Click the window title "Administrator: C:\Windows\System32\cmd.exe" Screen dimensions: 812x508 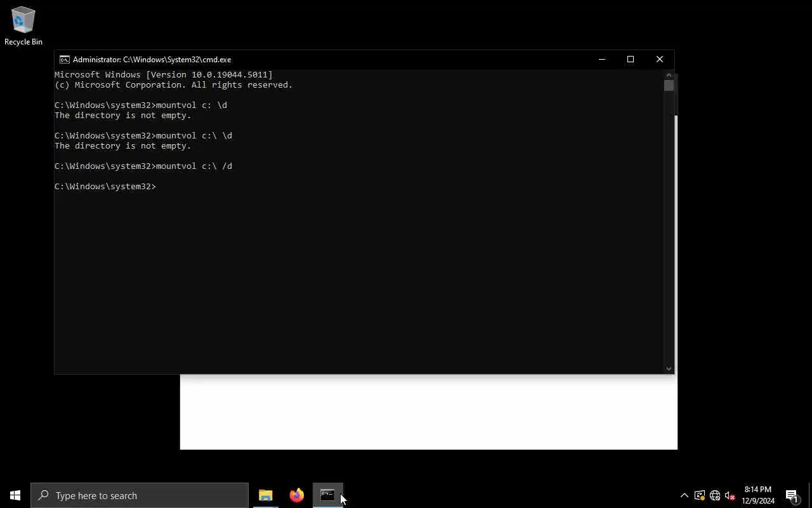(x=152, y=60)
